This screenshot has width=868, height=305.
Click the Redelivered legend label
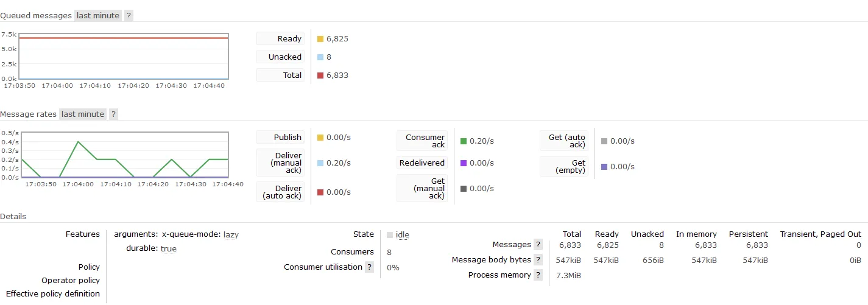[x=422, y=163]
